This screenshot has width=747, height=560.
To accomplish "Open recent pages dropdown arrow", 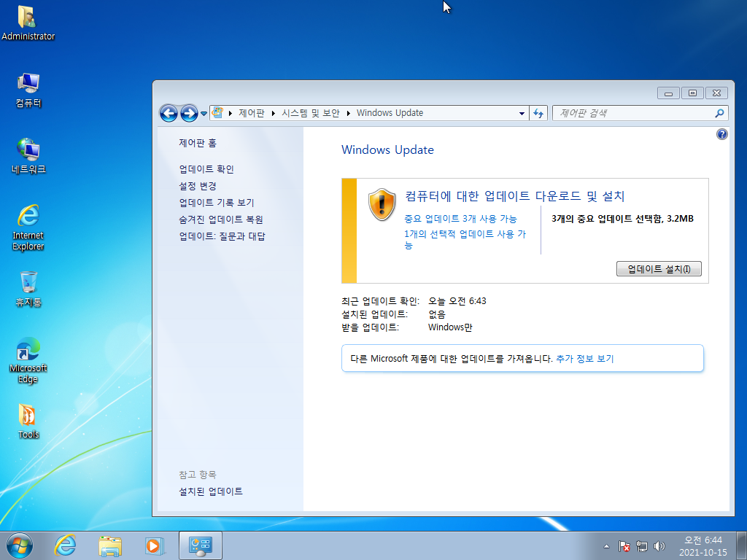I will click(x=204, y=113).
